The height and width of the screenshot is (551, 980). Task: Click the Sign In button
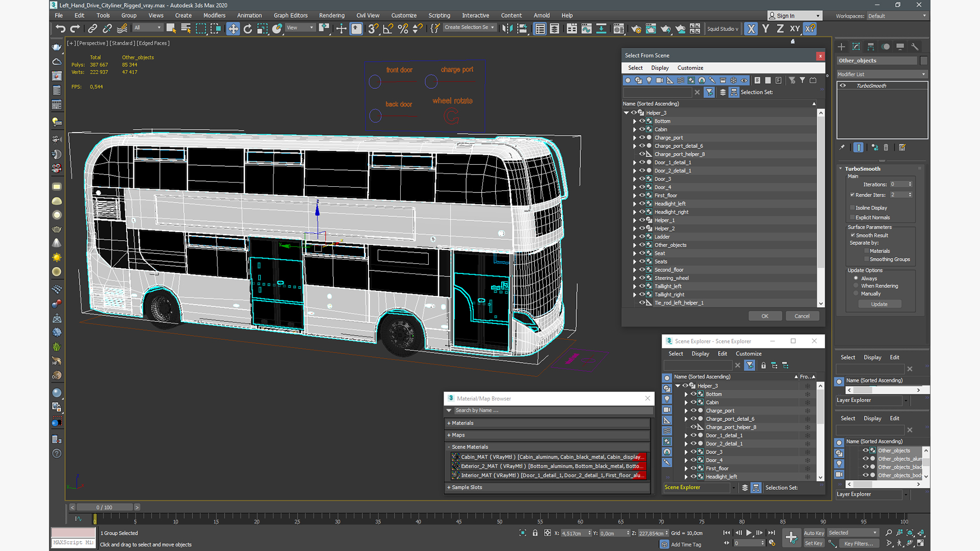click(x=795, y=16)
